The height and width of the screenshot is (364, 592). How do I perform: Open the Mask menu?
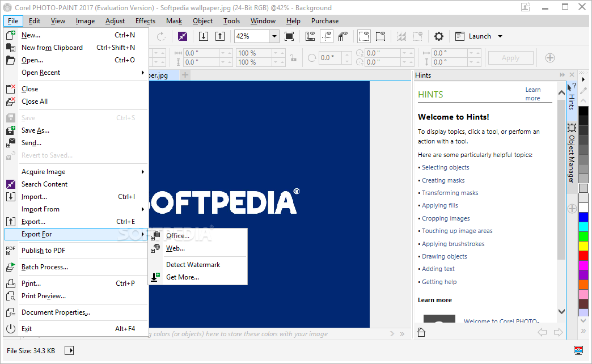point(174,21)
